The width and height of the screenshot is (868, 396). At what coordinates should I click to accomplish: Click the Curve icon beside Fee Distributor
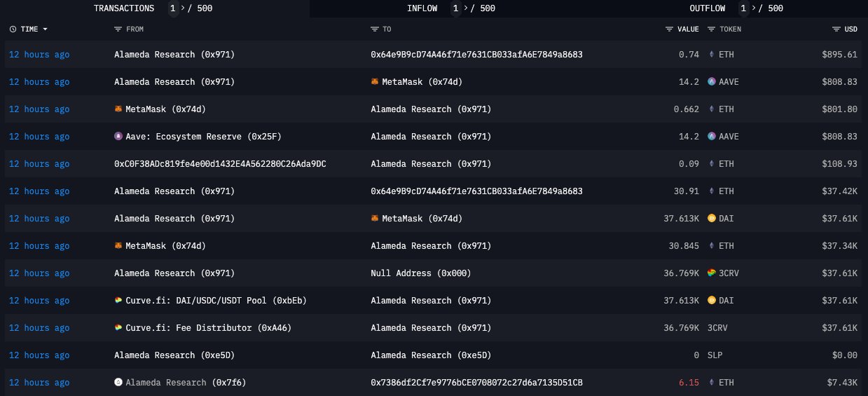click(118, 328)
